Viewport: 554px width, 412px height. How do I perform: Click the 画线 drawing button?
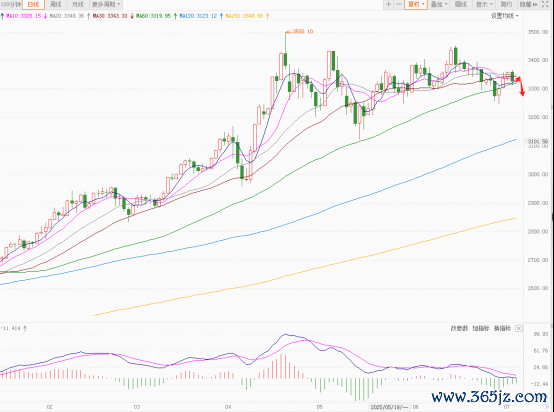click(x=461, y=4)
